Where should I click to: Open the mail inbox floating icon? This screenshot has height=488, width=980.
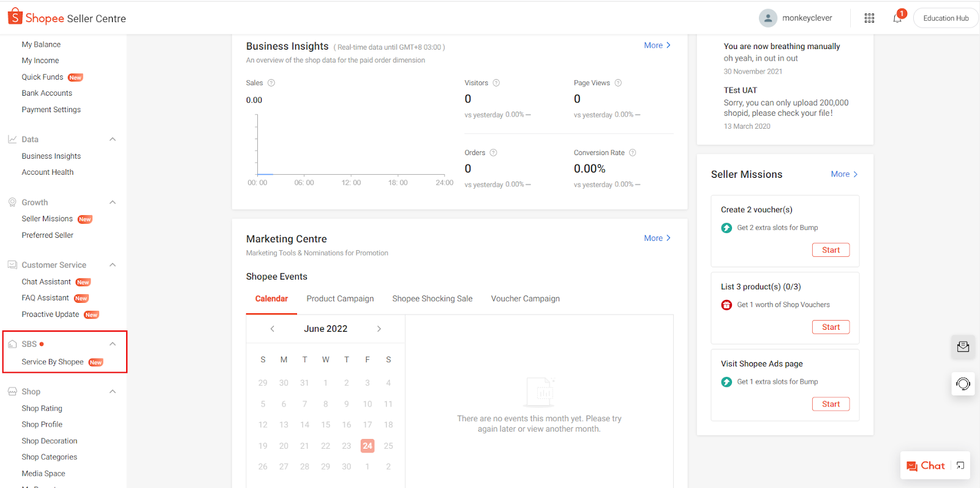click(963, 347)
